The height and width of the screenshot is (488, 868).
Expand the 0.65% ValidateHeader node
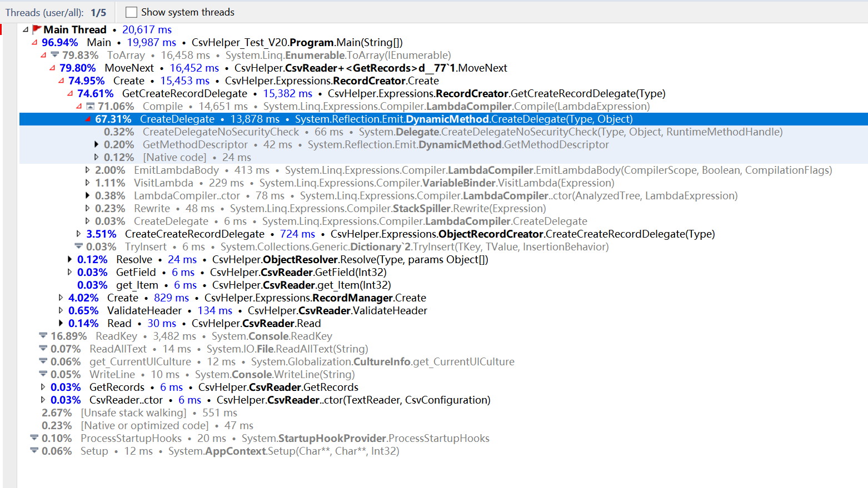[x=61, y=310]
